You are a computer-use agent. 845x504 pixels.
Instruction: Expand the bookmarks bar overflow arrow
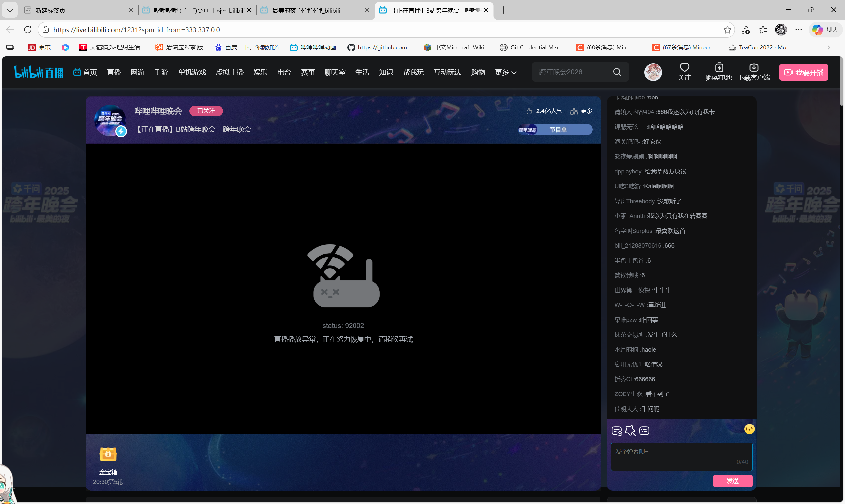click(x=828, y=47)
